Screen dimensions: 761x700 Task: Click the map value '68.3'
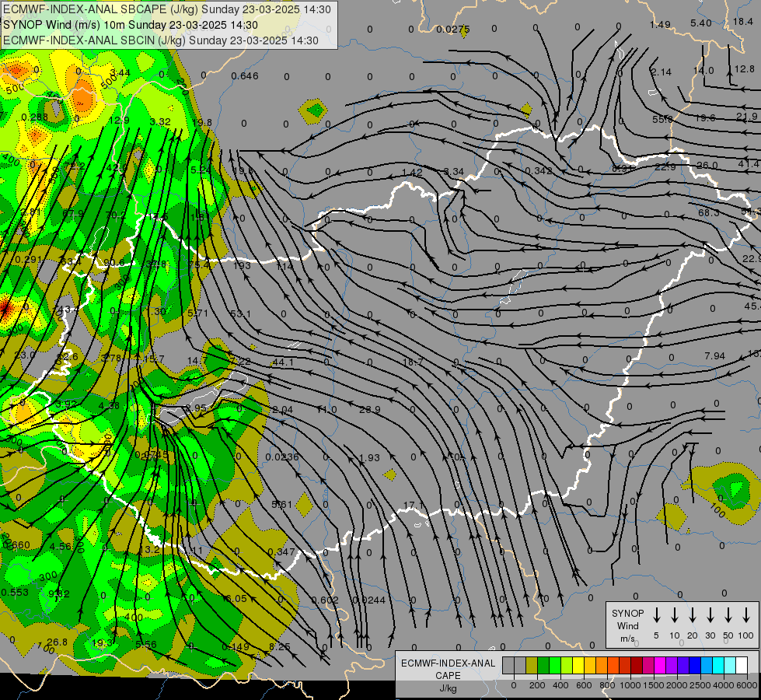coord(709,213)
